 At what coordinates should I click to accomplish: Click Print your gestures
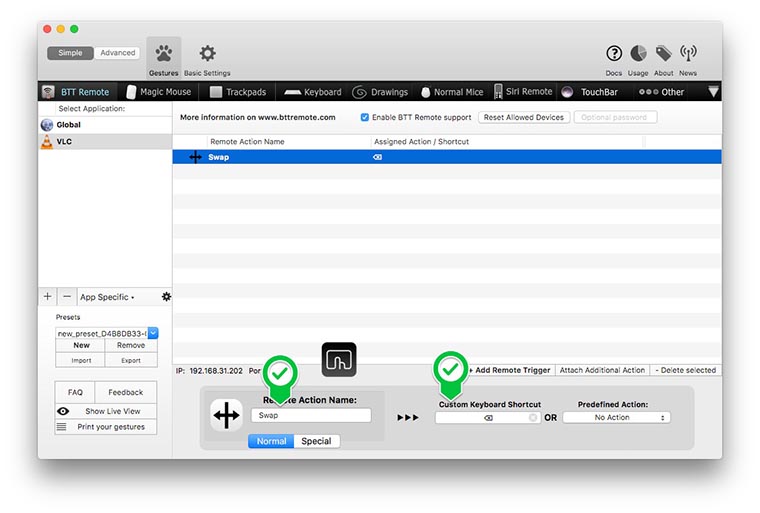[106, 427]
